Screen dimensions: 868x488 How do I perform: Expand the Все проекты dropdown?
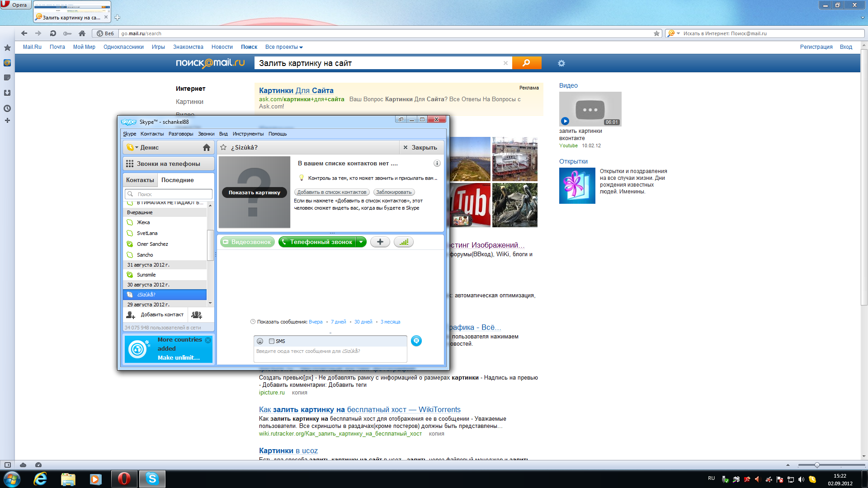(284, 47)
